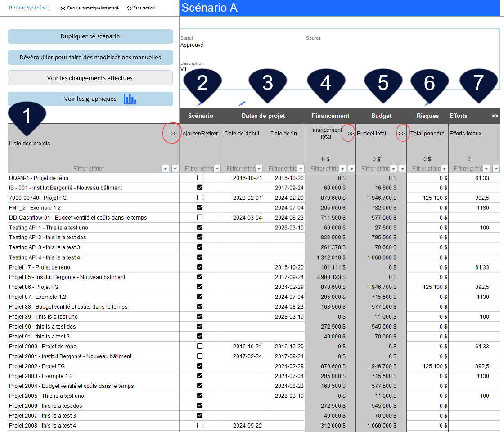Click the bar chart icon on Voir les graphiques
The height and width of the screenshot is (432, 504).
click(130, 99)
